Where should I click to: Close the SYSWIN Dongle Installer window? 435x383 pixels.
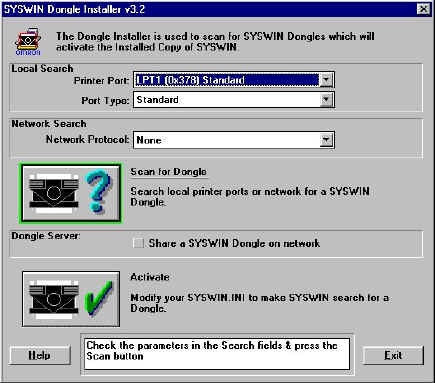(423, 9)
